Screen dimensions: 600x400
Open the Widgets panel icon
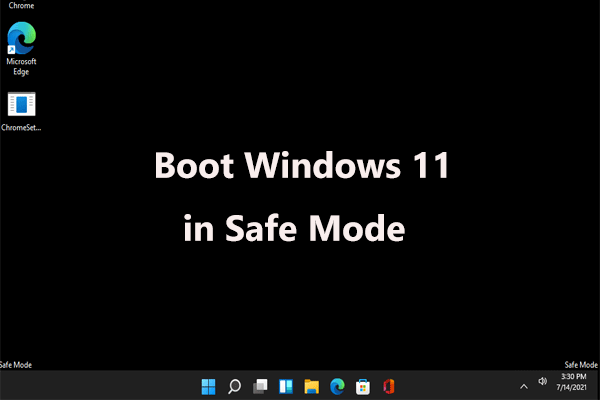click(x=286, y=387)
